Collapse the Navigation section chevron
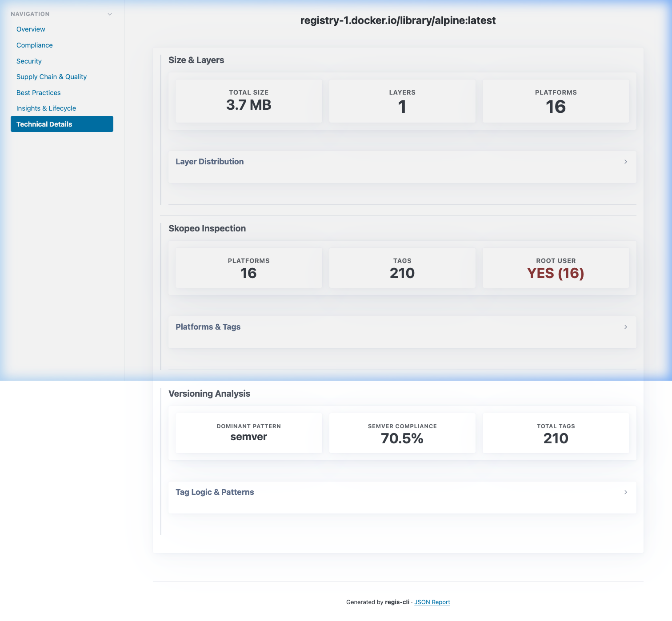The image size is (672, 621). pos(110,14)
